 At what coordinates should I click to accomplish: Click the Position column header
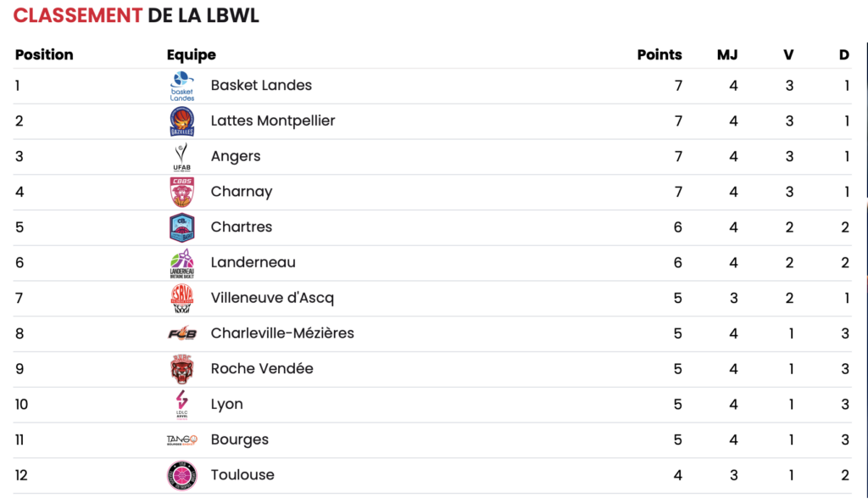click(x=44, y=55)
